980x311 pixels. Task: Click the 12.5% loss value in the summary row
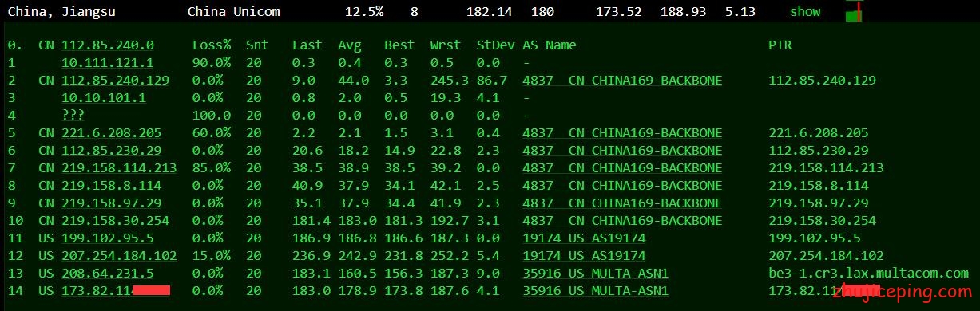[363, 12]
